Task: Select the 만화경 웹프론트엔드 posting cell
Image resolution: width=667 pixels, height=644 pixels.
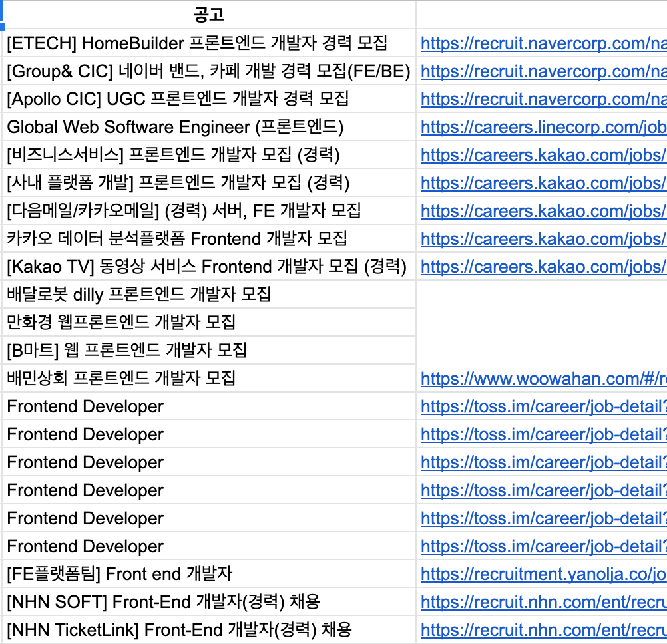Action: (x=209, y=322)
